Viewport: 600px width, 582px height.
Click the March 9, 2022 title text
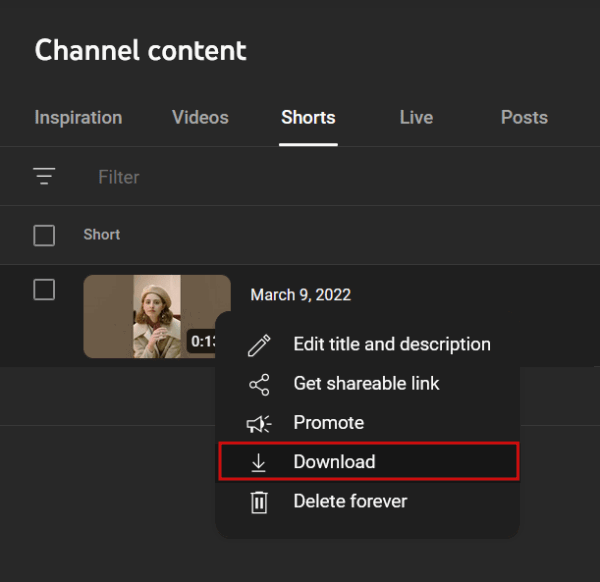[x=300, y=295]
